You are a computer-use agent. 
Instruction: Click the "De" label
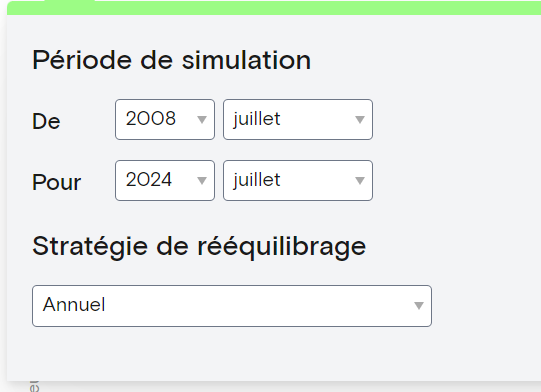click(46, 121)
